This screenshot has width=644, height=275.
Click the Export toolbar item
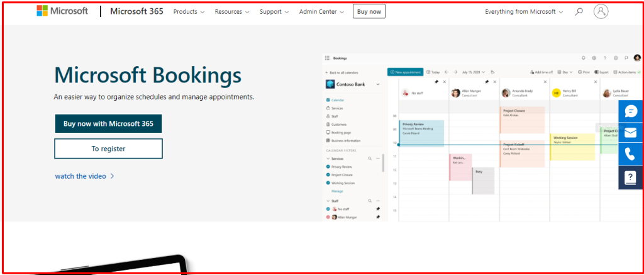(601, 72)
